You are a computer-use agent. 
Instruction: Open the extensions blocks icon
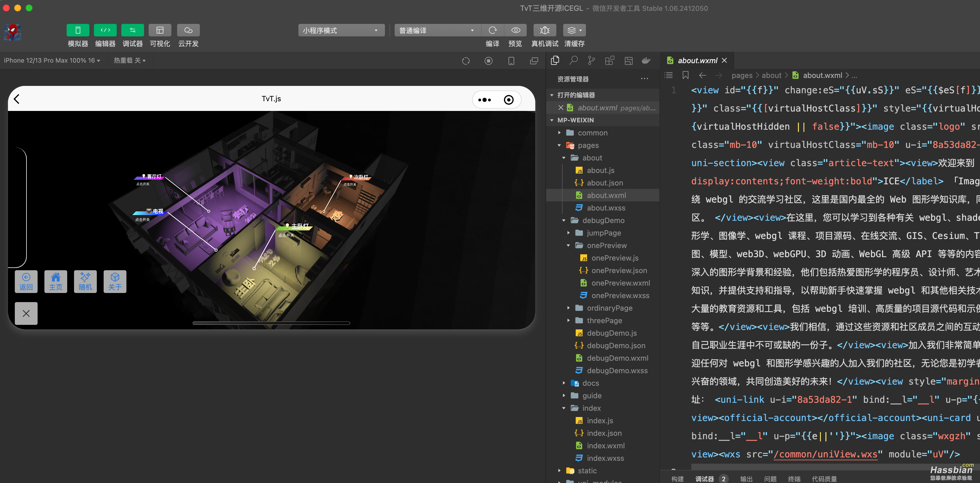coord(610,60)
